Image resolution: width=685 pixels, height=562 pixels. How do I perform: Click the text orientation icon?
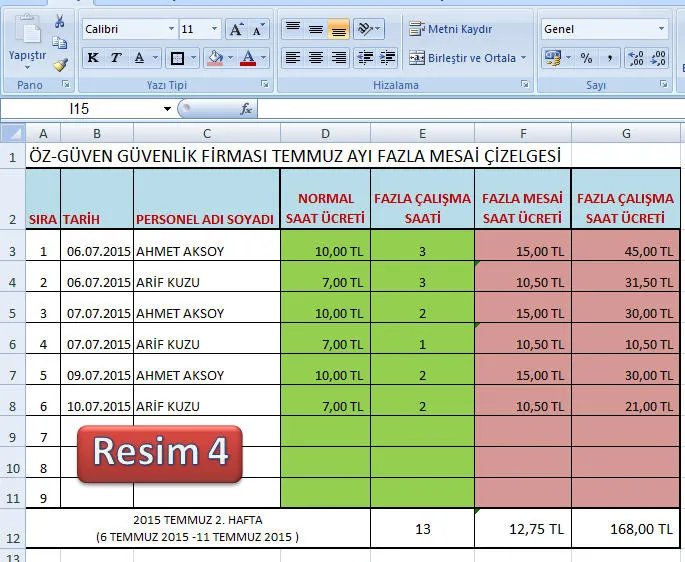click(x=366, y=29)
